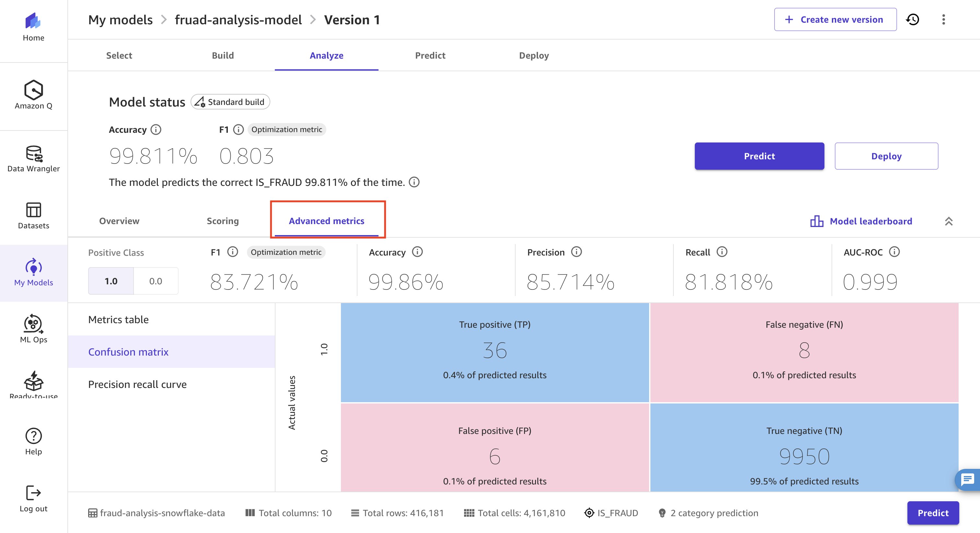Switch to the Select tab
980x533 pixels.
click(x=119, y=55)
